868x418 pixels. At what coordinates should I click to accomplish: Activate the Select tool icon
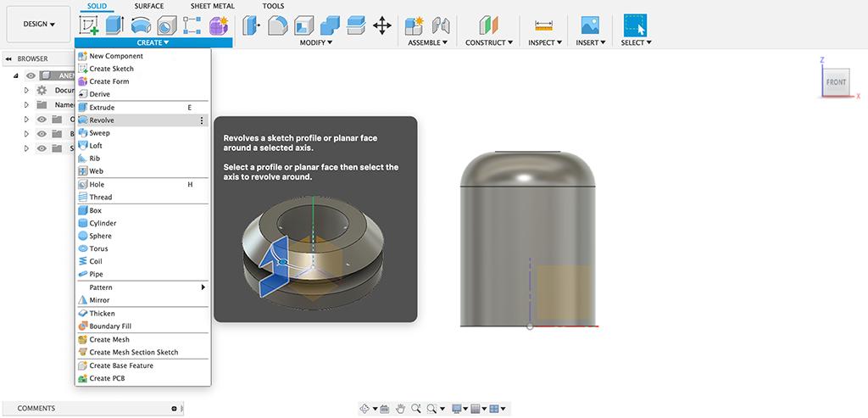pyautogui.click(x=635, y=25)
